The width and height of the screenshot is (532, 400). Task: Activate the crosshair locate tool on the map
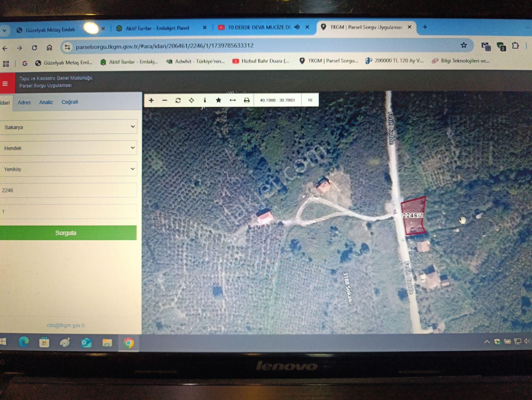tap(192, 100)
